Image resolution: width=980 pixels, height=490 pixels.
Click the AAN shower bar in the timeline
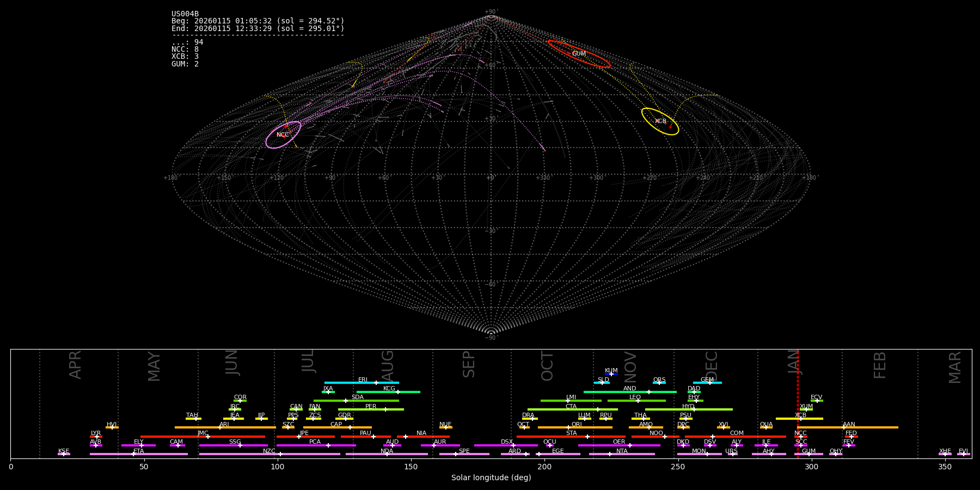point(848,427)
